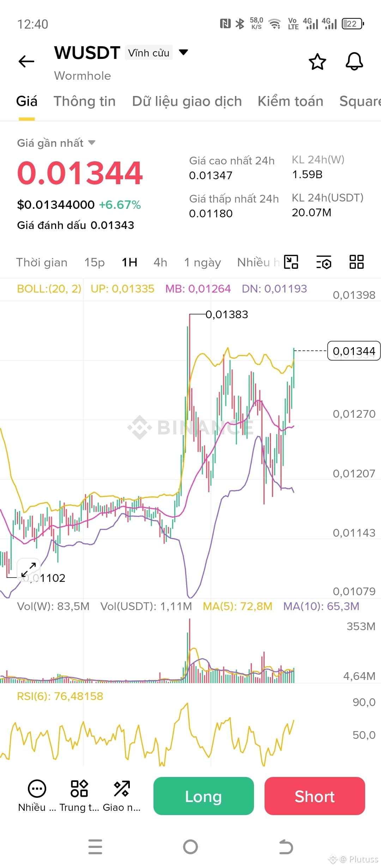The width and height of the screenshot is (381, 868).
Task: Tap the 0,01383 high price marker
Action: (x=227, y=314)
